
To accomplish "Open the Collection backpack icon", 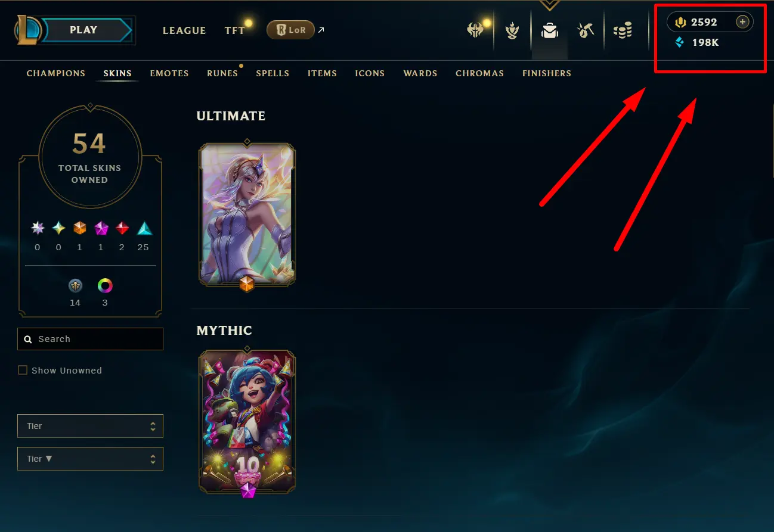I will (549, 30).
